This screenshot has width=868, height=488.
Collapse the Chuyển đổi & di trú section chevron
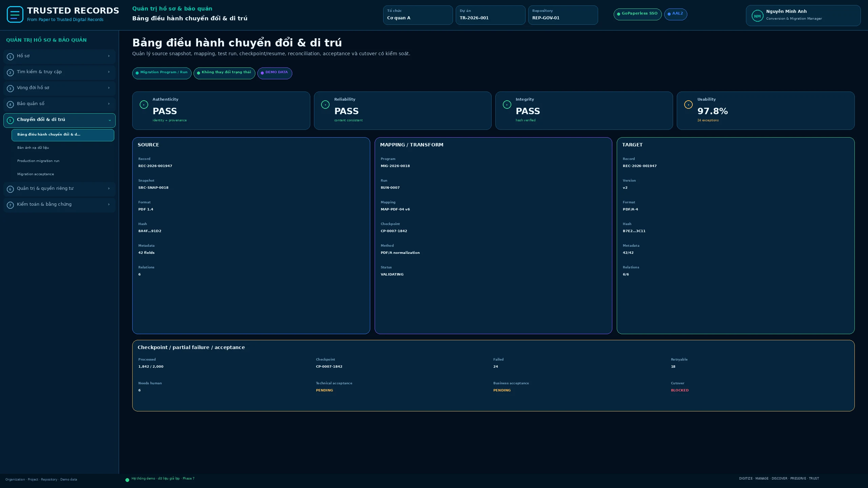pyautogui.click(x=110, y=120)
